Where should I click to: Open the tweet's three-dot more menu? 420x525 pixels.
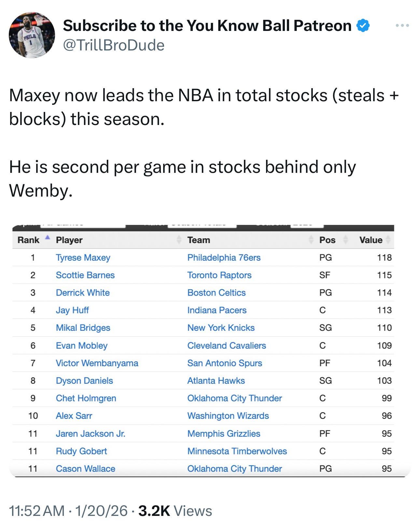coord(402,25)
